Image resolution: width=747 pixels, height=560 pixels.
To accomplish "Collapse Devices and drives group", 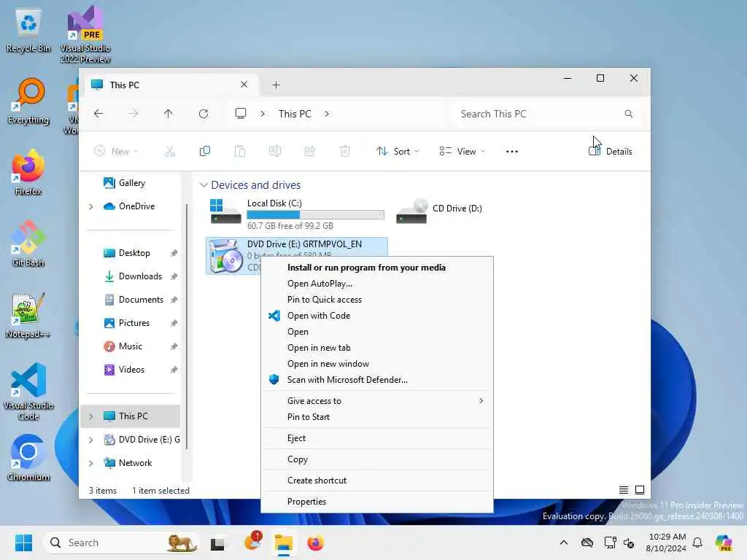I will click(204, 185).
